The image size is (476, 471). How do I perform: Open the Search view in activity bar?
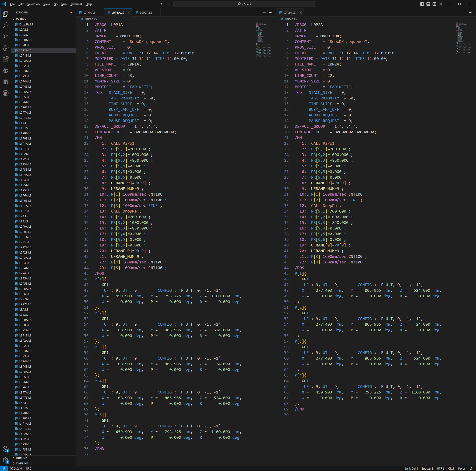coord(6,25)
